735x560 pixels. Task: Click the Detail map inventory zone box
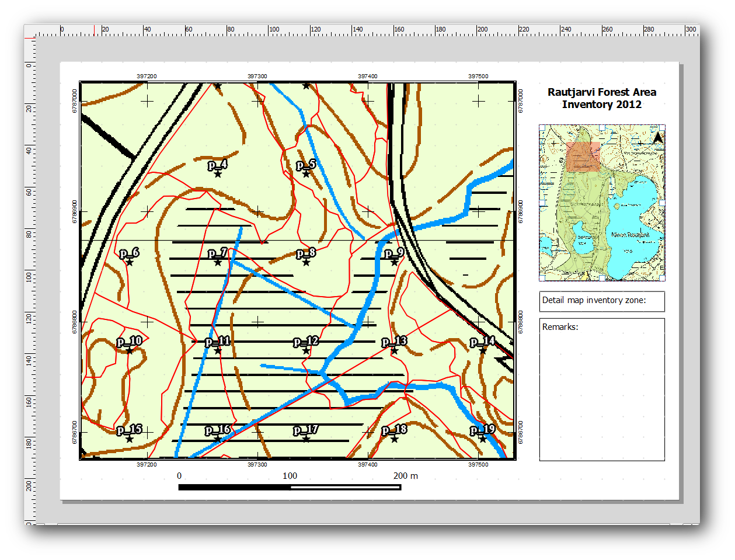point(601,301)
